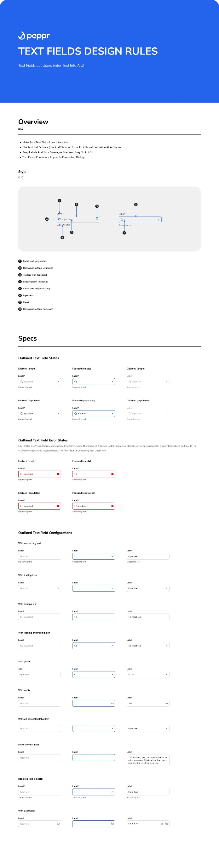Click the 'Style' subheading

pyautogui.click(x=22, y=172)
